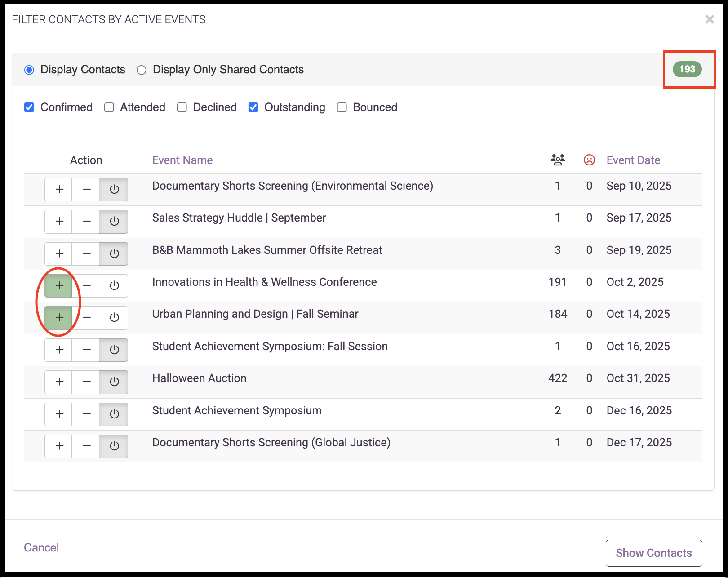Sort the table by Event Date
Viewport: 728px width, 578px height.
pyautogui.click(x=633, y=160)
